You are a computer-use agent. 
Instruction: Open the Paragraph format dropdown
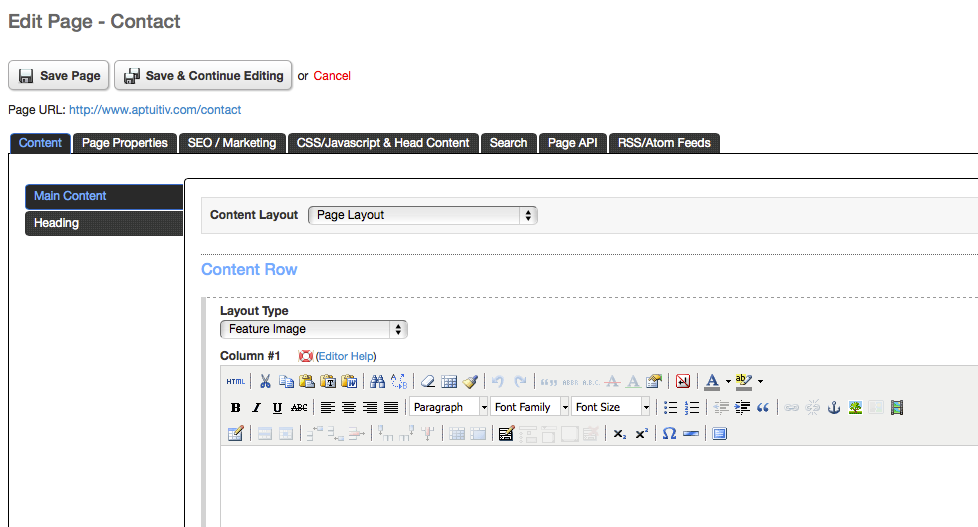tap(448, 407)
